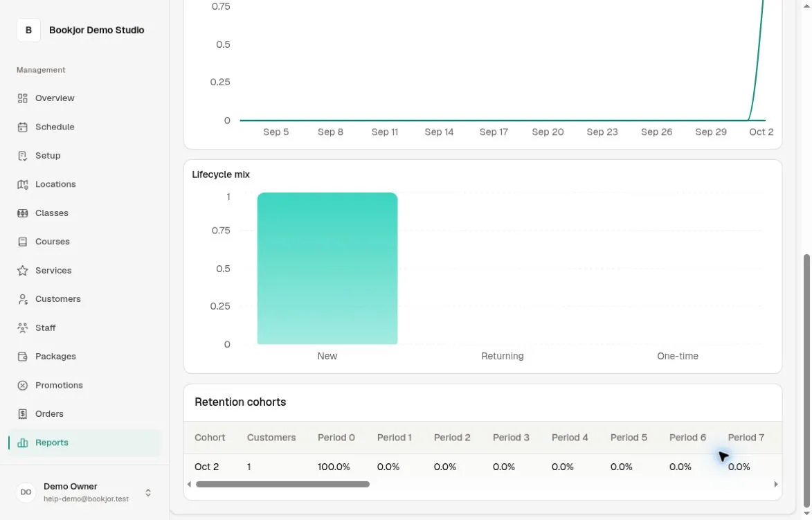Click the New bar in Lifecycle mix
The image size is (812, 520).
point(327,268)
